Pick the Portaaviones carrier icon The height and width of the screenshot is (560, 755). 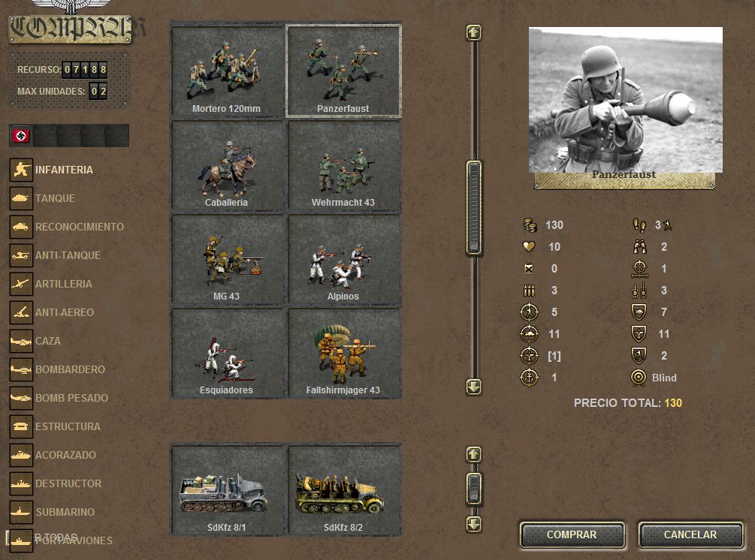pos(21,540)
